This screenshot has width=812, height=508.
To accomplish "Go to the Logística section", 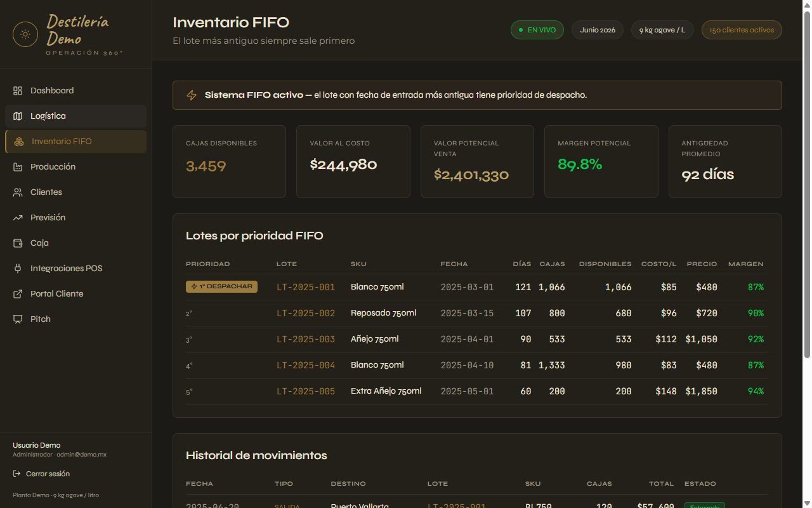I will tap(75, 116).
